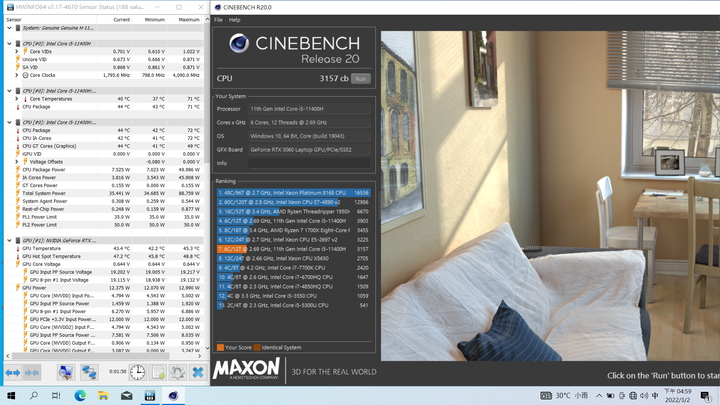This screenshot has height=405, width=720.
Task: Open File Explorer from taskbar
Action: pyautogui.click(x=103, y=395)
